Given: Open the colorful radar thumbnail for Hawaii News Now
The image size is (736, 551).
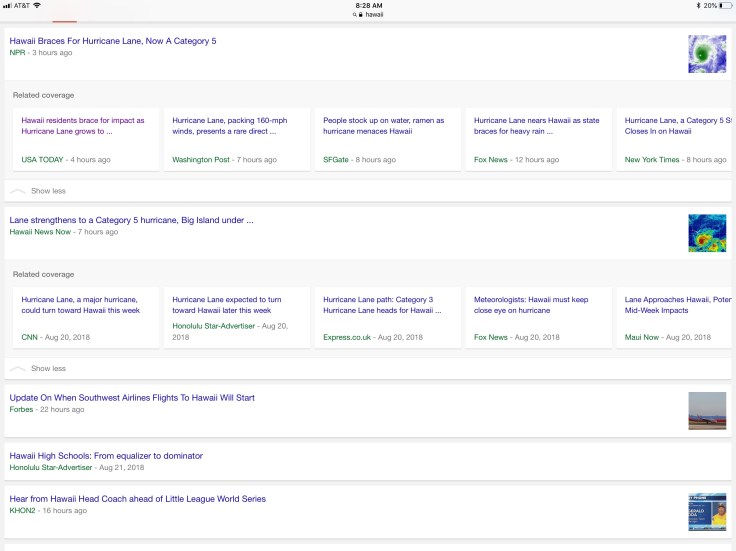Looking at the screenshot, I should (707, 233).
